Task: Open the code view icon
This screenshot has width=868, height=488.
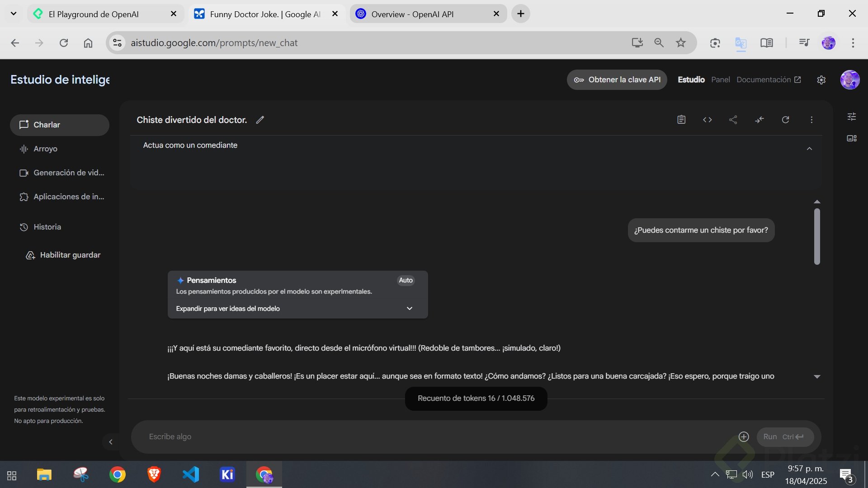Action: tap(708, 120)
